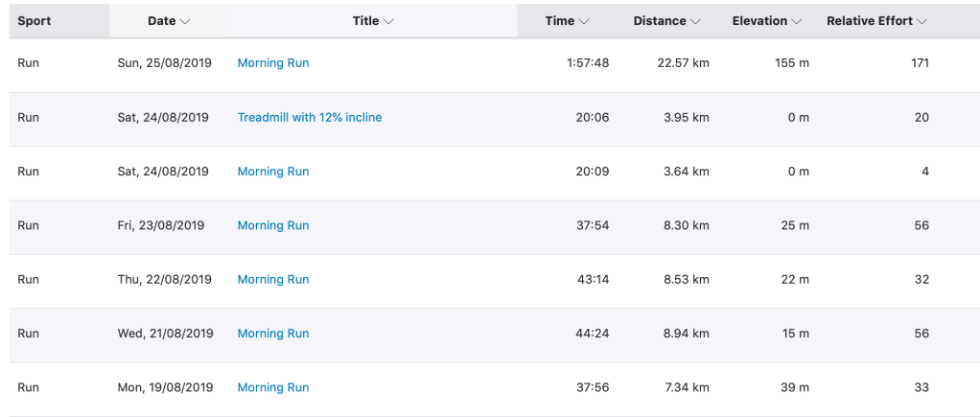Open Treadmill with 12% incline activity

click(310, 118)
